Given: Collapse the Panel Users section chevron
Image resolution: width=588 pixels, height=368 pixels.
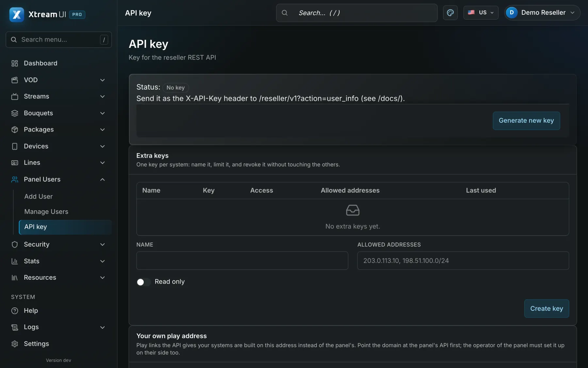Looking at the screenshot, I should [103, 179].
